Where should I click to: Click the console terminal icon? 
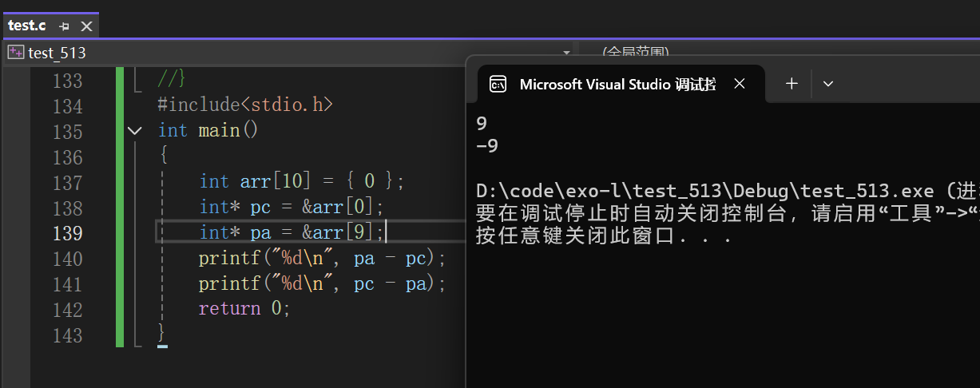pyautogui.click(x=498, y=84)
